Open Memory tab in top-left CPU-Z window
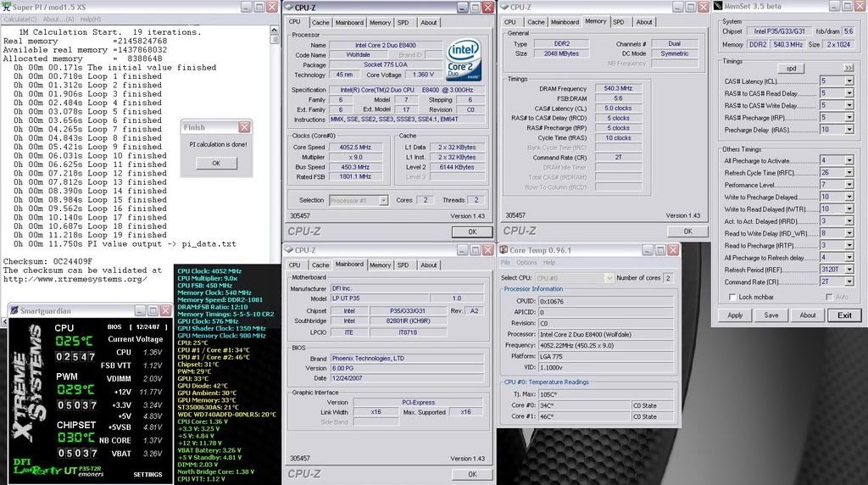Viewport: 868px width, 485px height. pos(380,23)
